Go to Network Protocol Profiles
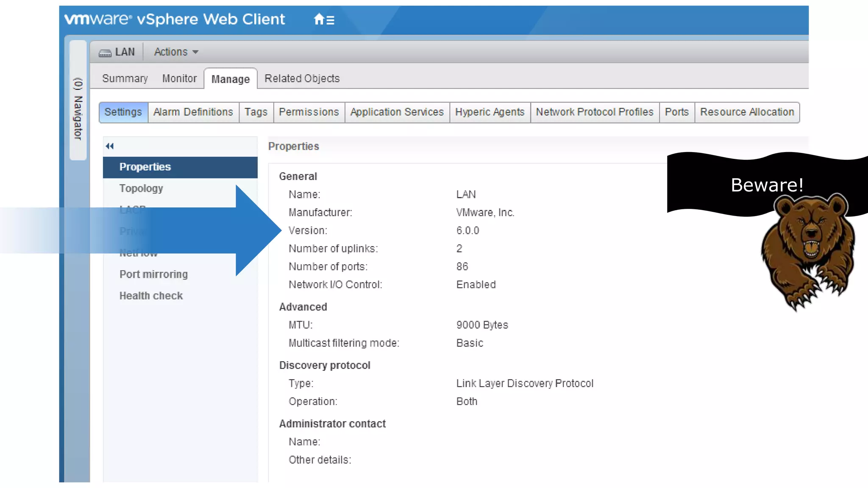 point(594,112)
